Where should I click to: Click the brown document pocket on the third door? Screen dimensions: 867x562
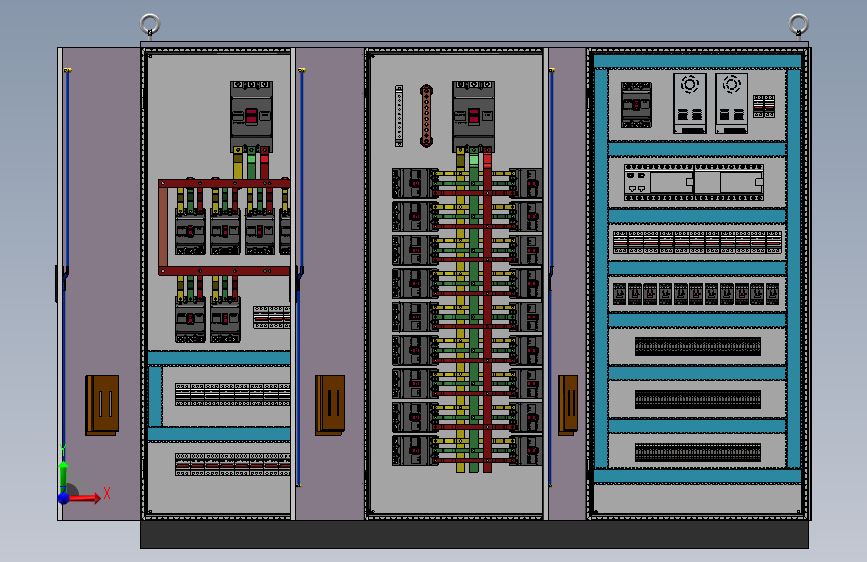click(x=568, y=405)
